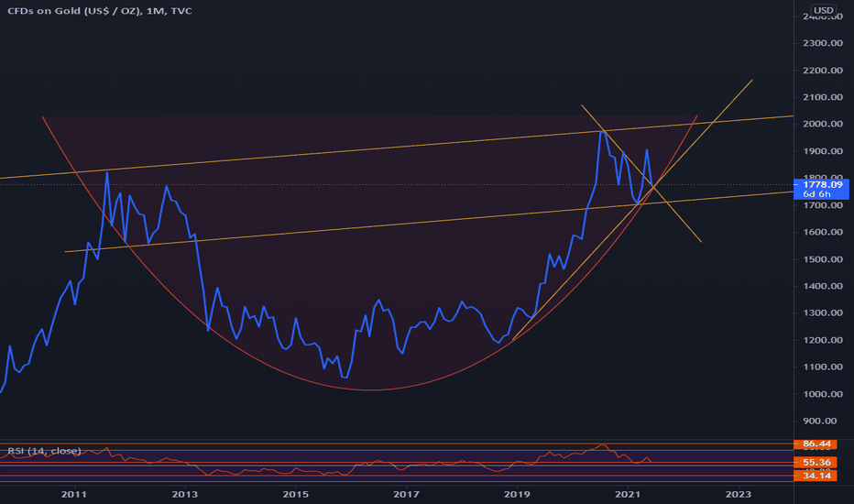This screenshot has height=504, width=854.
Task: Click the 2200.00 price axis label
Action: (x=823, y=71)
